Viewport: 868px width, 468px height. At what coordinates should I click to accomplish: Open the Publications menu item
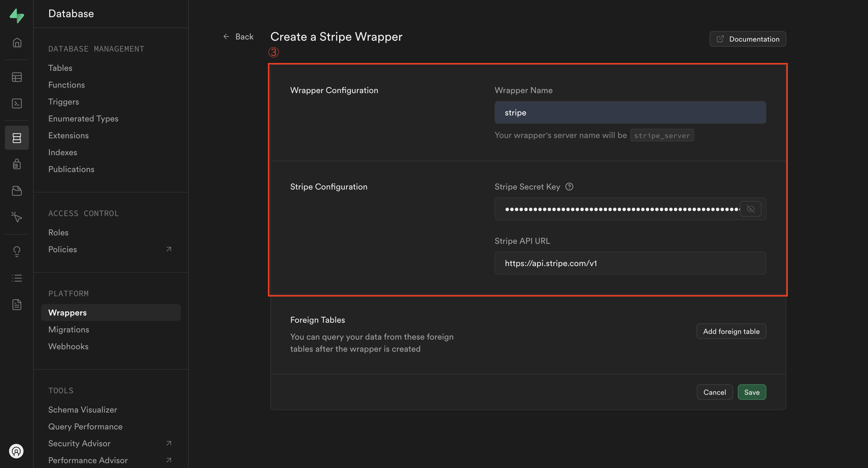[x=71, y=169]
